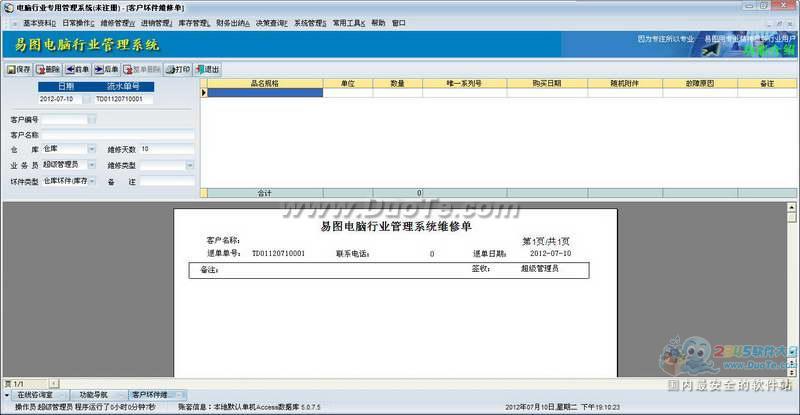Viewport: 800px width, 415px height.
Task: Click the 备注 column header in grid
Action: tap(767, 83)
